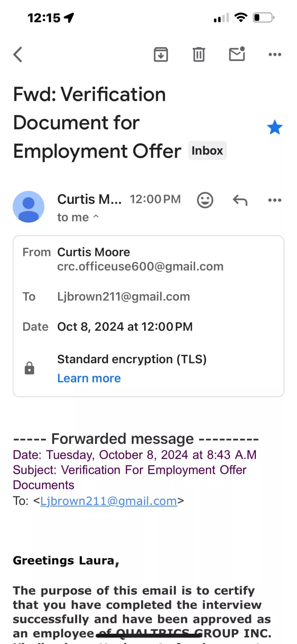
Task: Tap the lock encryption icon
Action: [x=29, y=368]
